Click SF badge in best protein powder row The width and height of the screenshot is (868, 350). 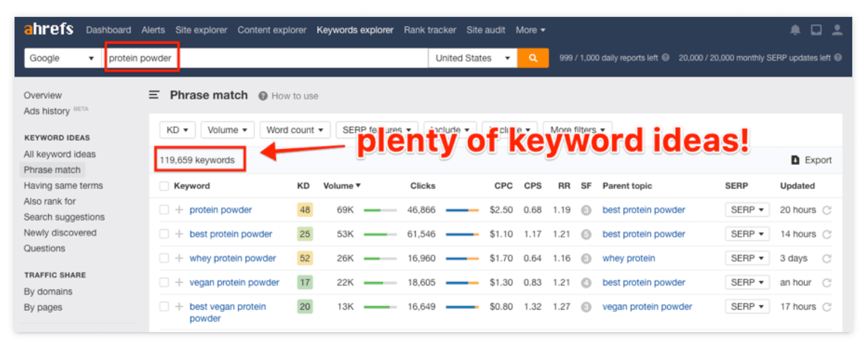pyautogui.click(x=587, y=234)
